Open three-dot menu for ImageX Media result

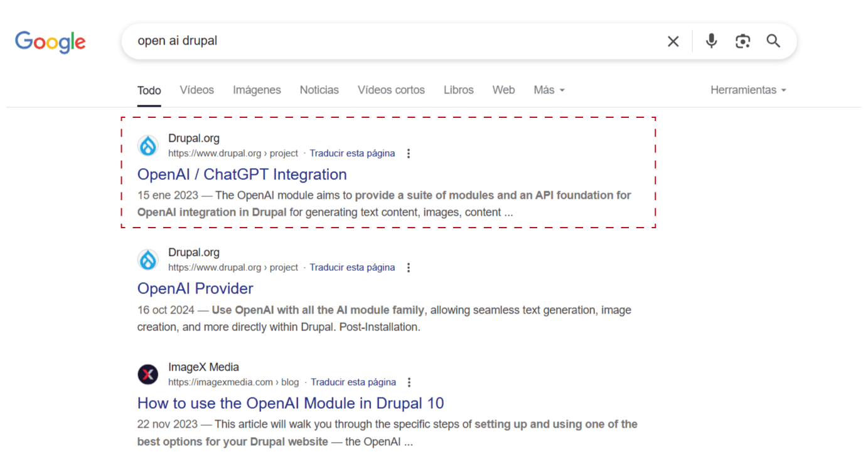[409, 382]
